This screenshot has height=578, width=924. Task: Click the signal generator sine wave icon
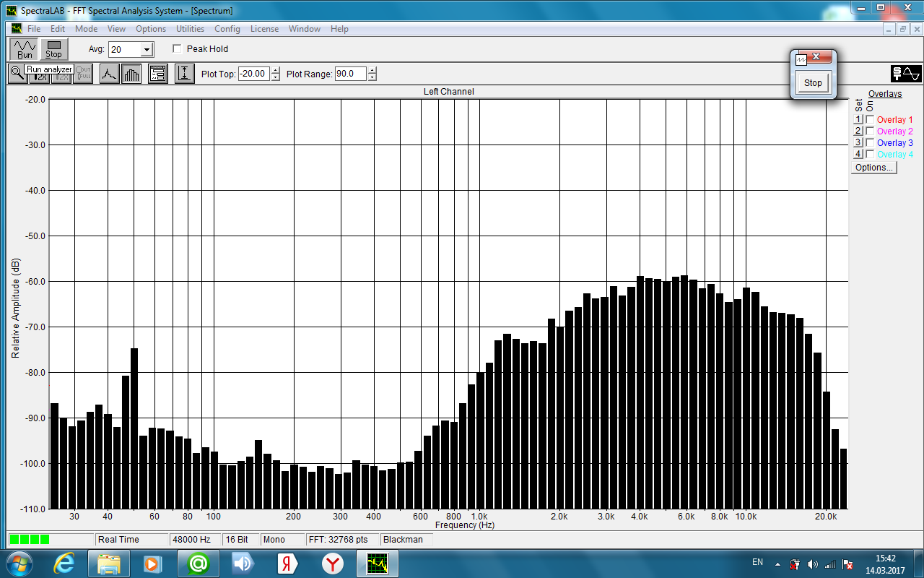pos(906,74)
